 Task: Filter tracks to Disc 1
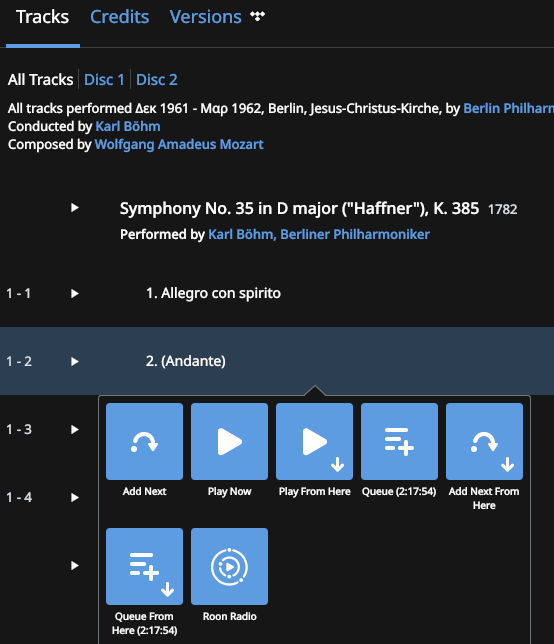(x=104, y=80)
